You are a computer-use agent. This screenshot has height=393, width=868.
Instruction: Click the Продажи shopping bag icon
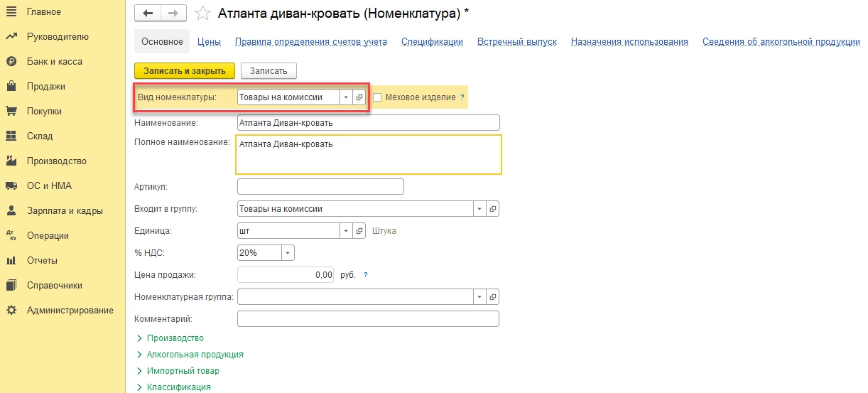[x=11, y=87]
